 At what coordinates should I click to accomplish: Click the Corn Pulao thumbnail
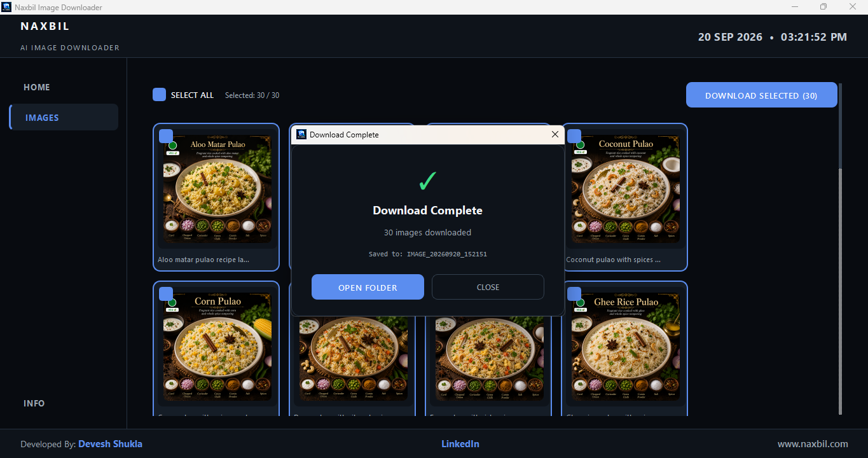[217, 346]
